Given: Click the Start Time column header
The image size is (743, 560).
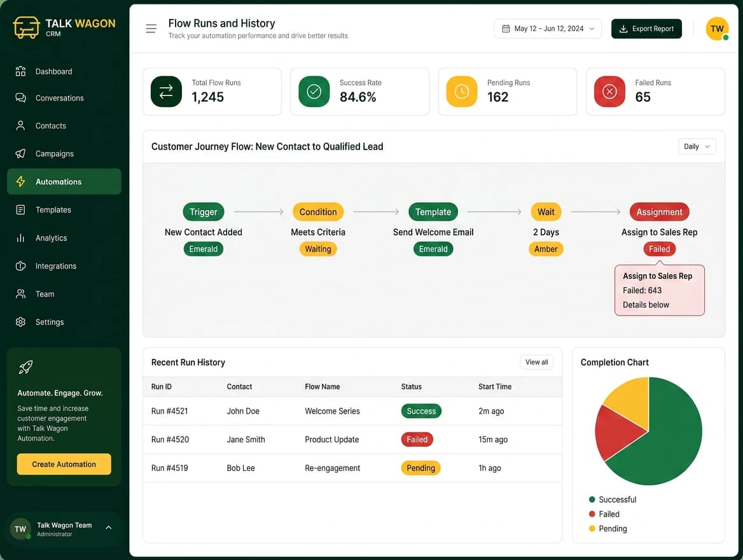Looking at the screenshot, I should point(495,386).
